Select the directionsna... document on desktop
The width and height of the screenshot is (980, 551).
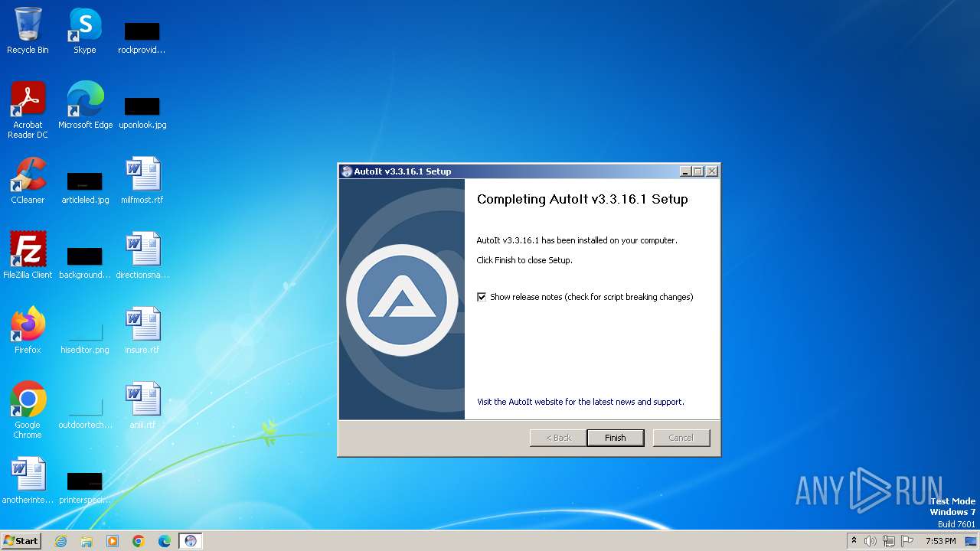coord(142,256)
